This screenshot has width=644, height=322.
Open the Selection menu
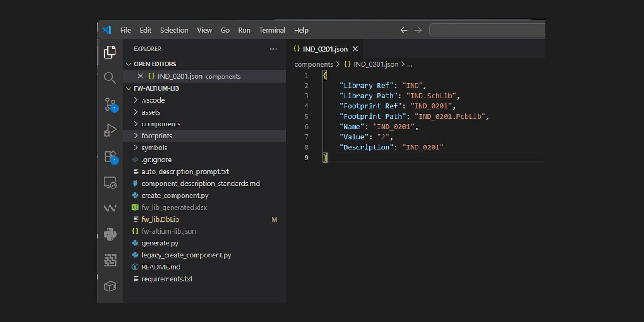(x=174, y=30)
